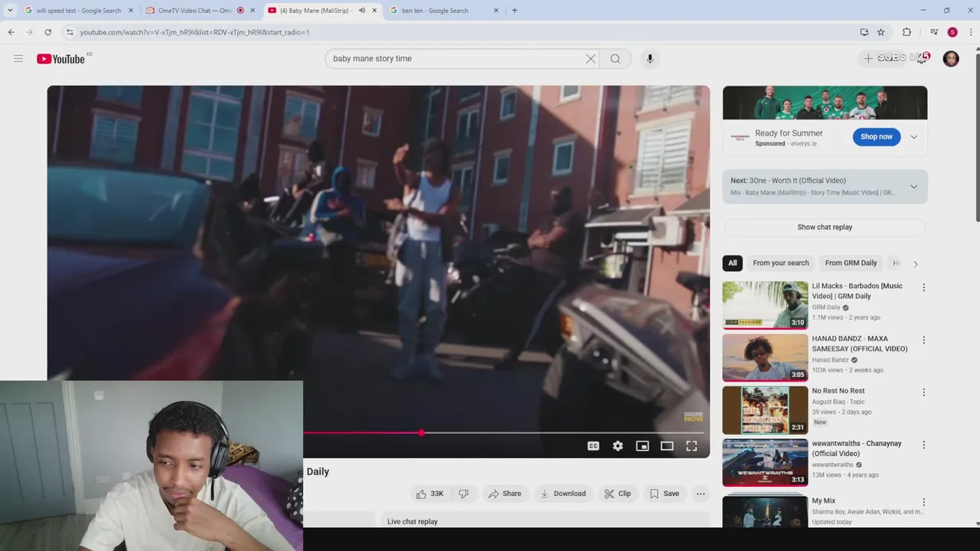Switch video to theater mode
This screenshot has height=551, width=980.
click(667, 446)
